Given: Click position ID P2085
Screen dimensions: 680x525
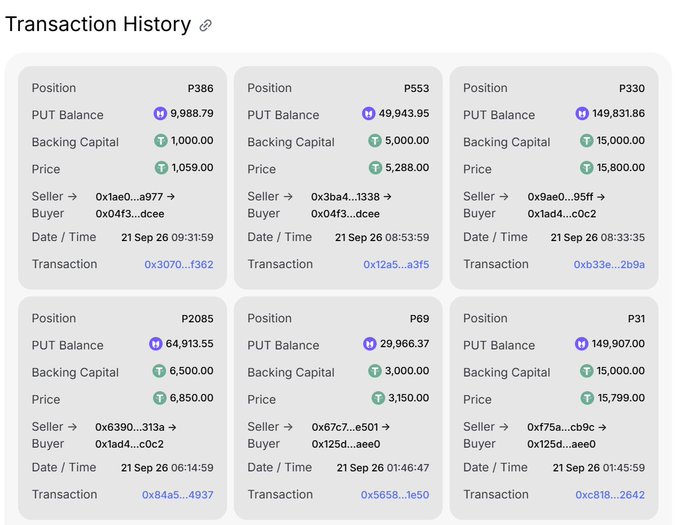Looking at the screenshot, I should coord(197,319).
